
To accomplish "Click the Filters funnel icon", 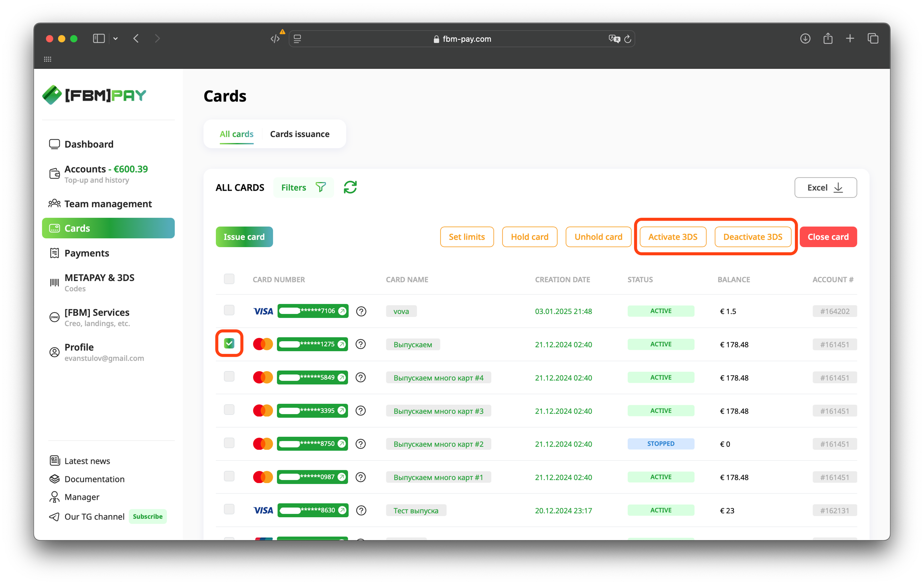I will tap(321, 187).
